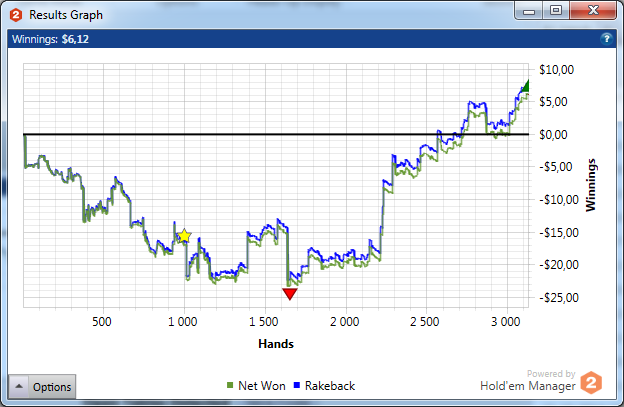Click the blue help question mark icon
The width and height of the screenshot is (624, 407).
click(606, 39)
